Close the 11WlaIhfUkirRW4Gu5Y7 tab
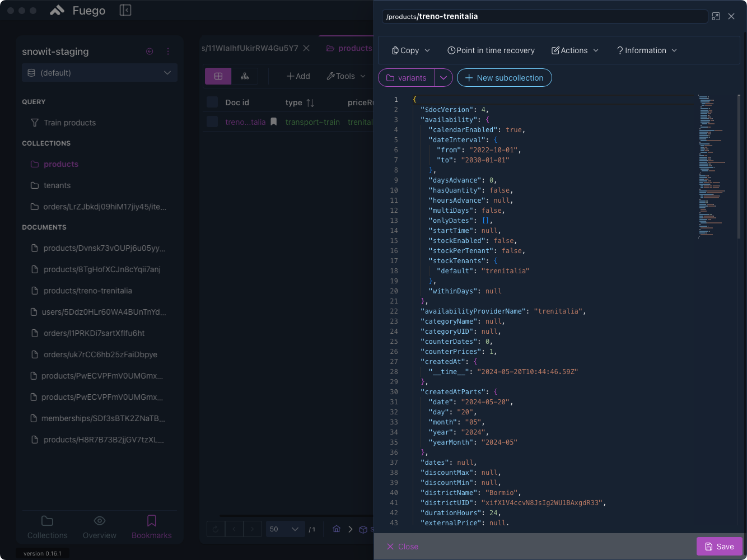 306,48
